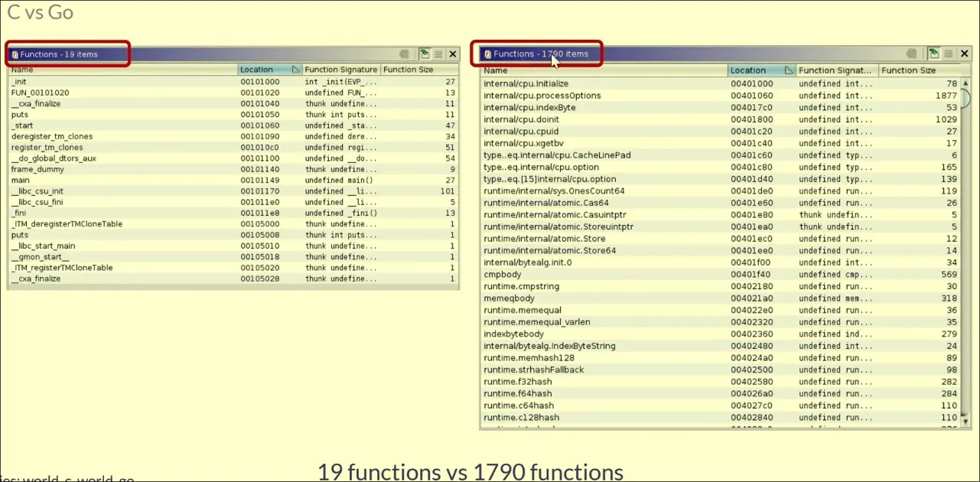This screenshot has height=482, width=980.
Task: Sort the 19 items table by Function Size
Action: (x=418, y=70)
